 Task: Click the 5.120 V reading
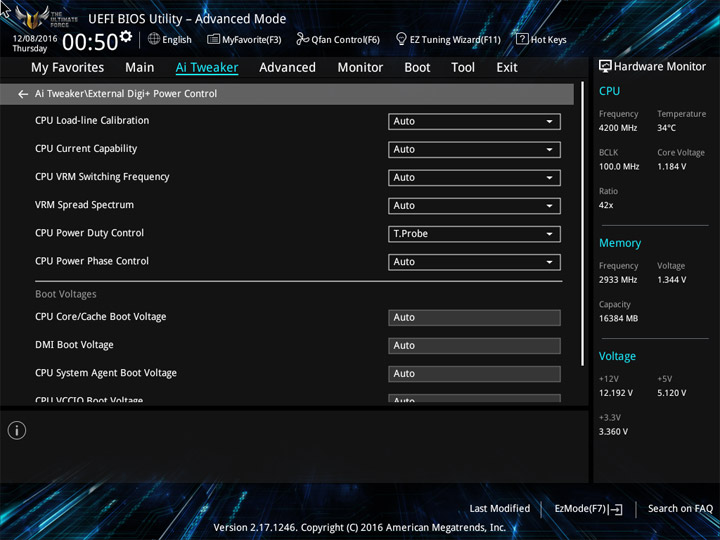tap(672, 393)
